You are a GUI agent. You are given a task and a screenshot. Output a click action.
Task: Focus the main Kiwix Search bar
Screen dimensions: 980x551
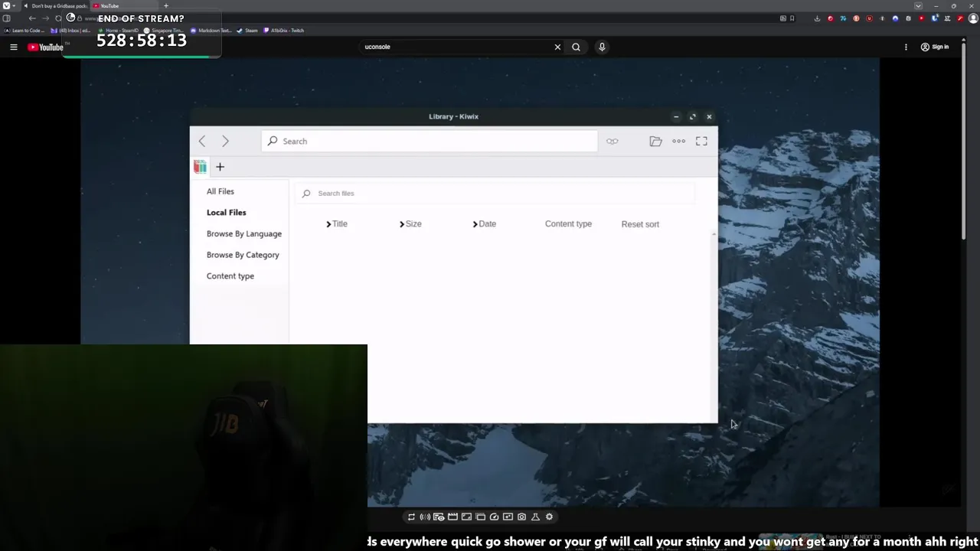tap(430, 141)
